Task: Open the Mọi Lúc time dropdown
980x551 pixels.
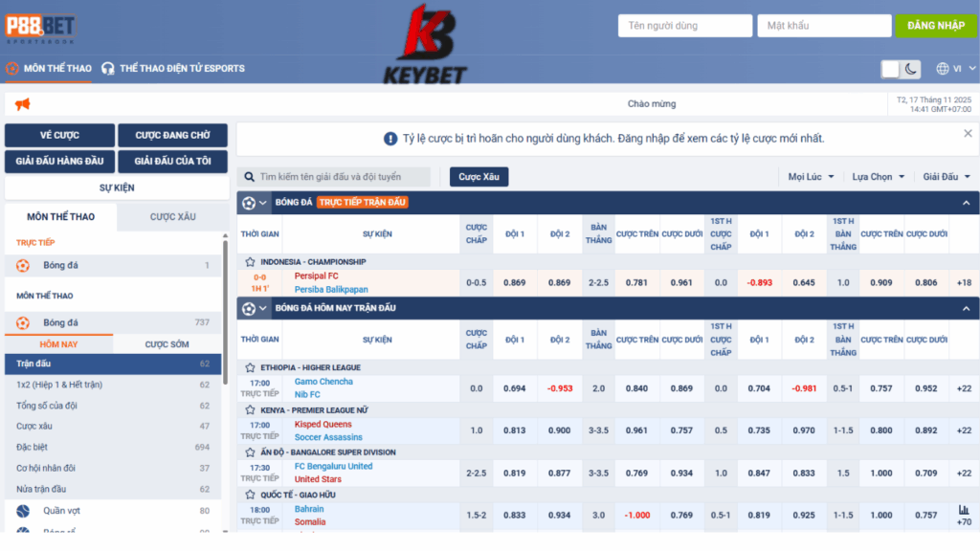Action: point(811,177)
